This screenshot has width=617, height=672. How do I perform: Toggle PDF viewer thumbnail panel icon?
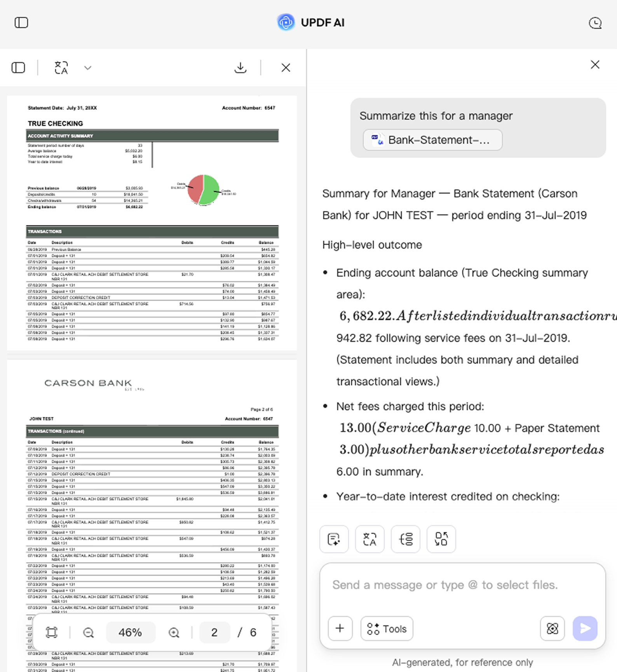point(18,68)
